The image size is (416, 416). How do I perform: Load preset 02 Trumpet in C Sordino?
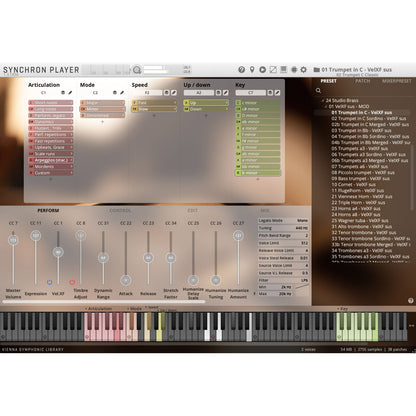pos(369,118)
